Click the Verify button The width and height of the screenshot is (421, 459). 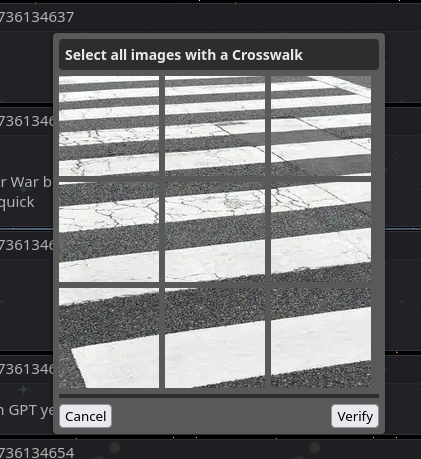(x=355, y=416)
